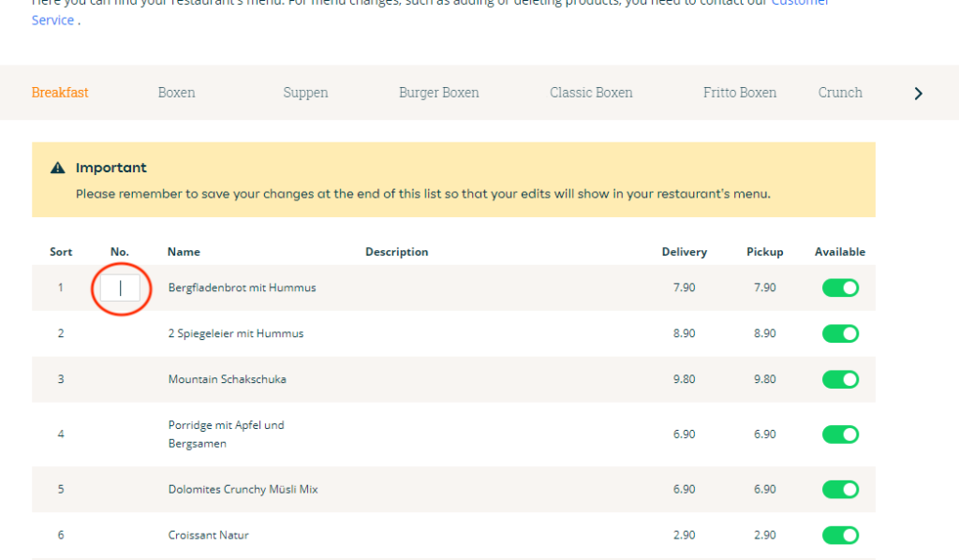Screen dimensions: 959x560
Task: Toggle Porridge mit Apfel und Bergsamen availability
Action: pos(840,435)
